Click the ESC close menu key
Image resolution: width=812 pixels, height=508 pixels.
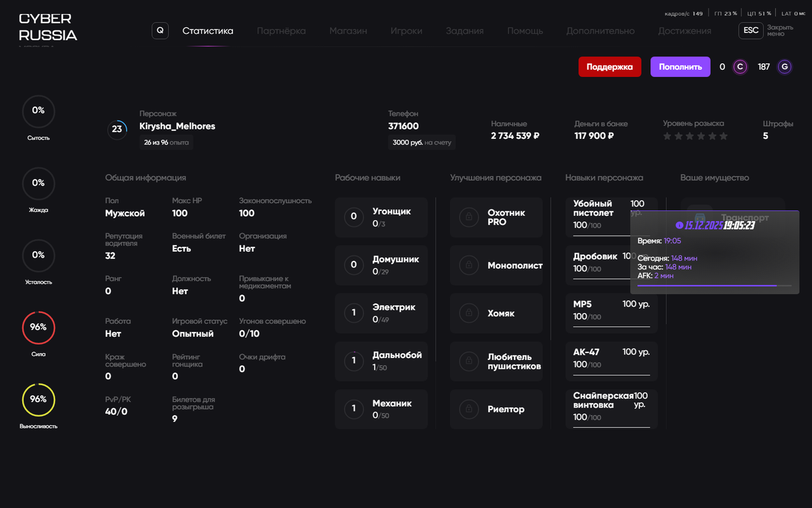click(x=751, y=30)
